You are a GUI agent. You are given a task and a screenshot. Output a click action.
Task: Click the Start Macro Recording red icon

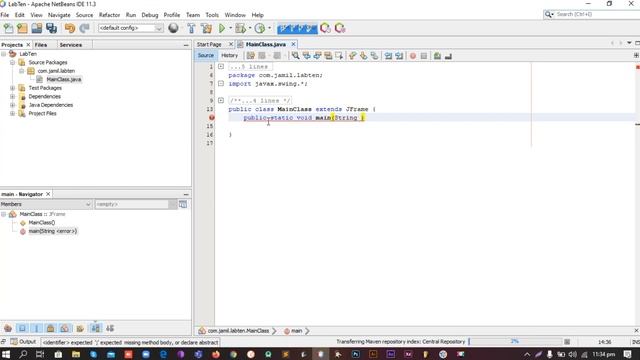(413, 56)
